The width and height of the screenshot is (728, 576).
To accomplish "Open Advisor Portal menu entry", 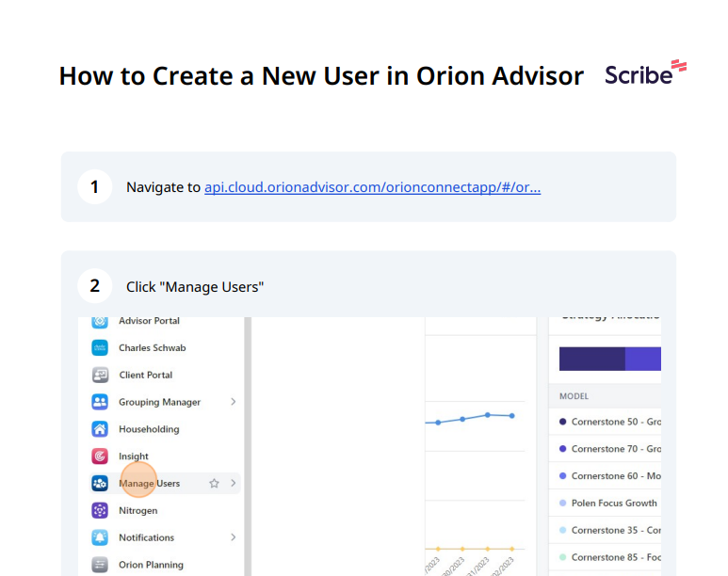I will pos(149,321).
